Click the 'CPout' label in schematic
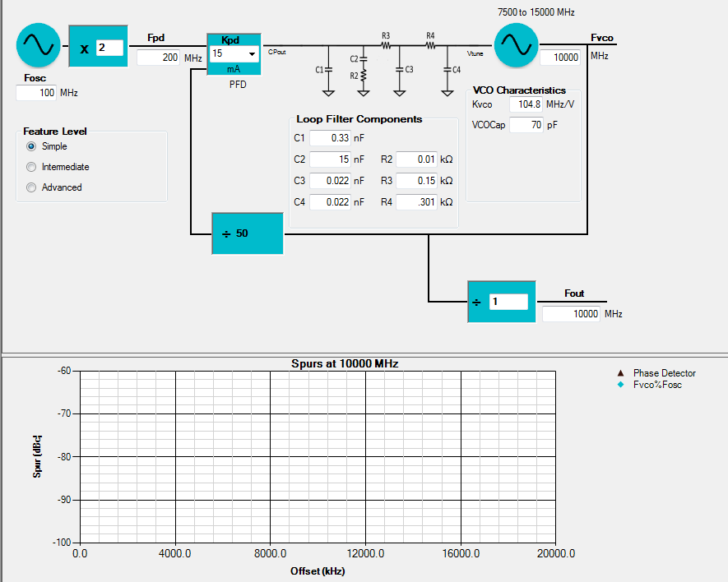 tap(276, 52)
